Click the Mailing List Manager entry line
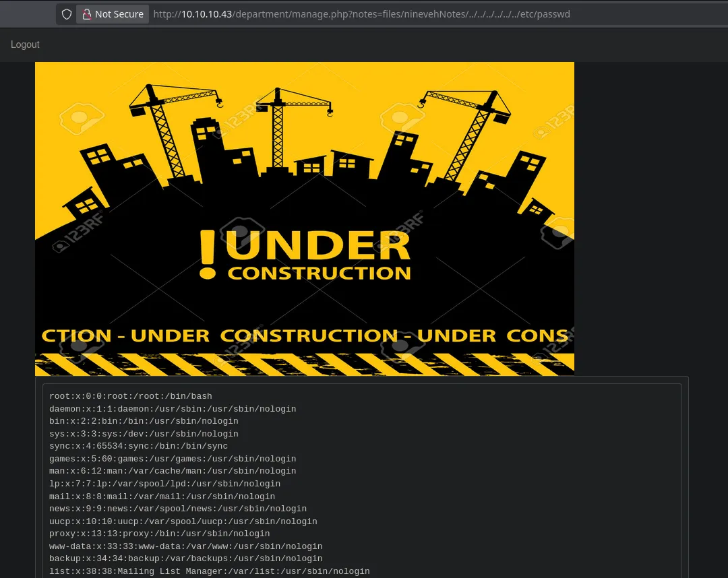 pos(209,571)
